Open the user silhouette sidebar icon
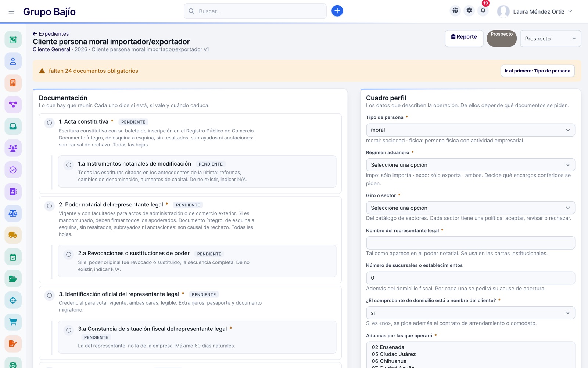Image resolution: width=588 pixels, height=368 pixels. 13,61
